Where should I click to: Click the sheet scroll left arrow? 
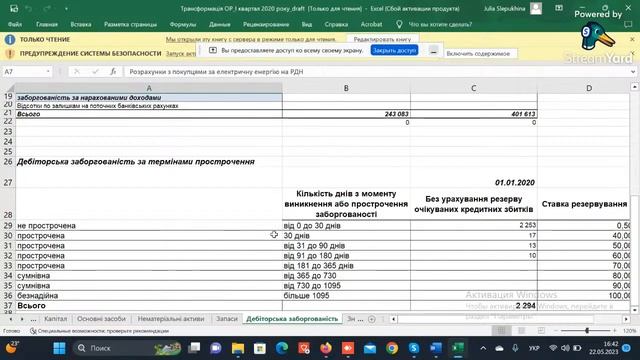[x=11, y=319]
